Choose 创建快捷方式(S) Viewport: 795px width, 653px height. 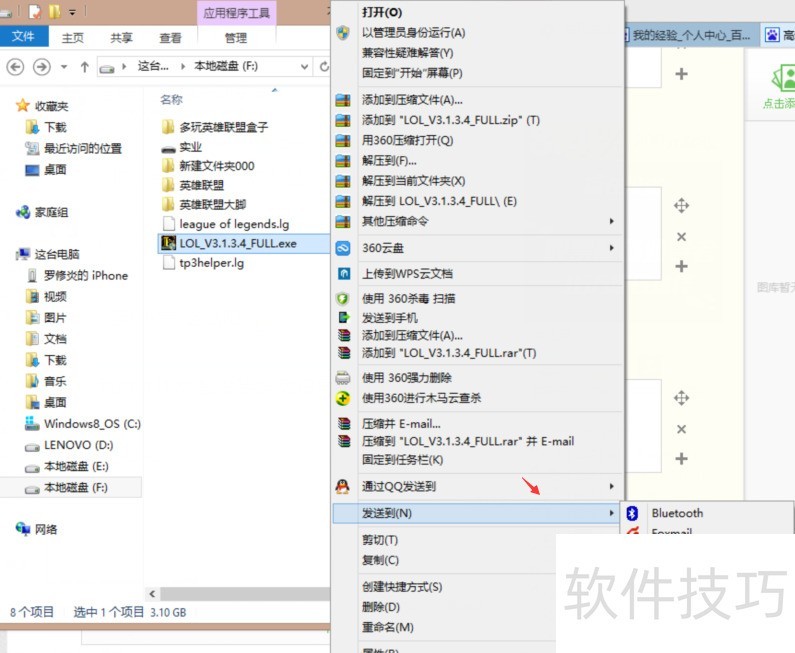click(x=402, y=587)
